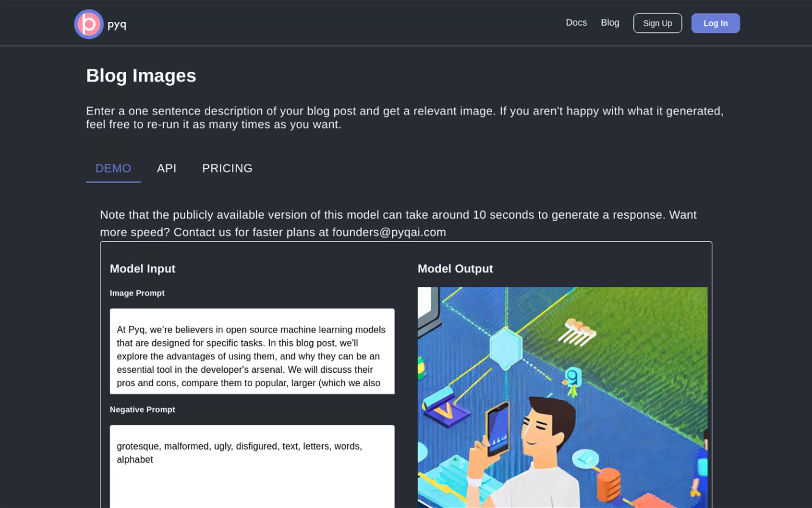Switch to the API tab
Image resolution: width=812 pixels, height=508 pixels.
tap(167, 168)
